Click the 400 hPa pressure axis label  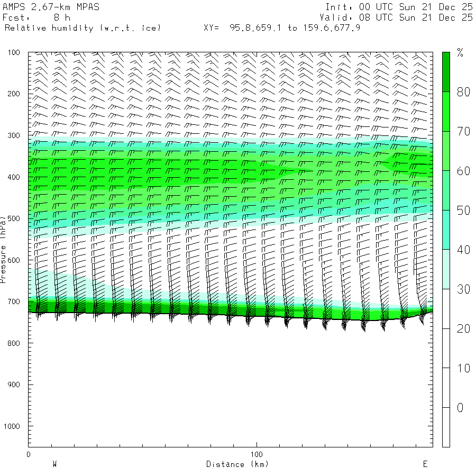click(x=14, y=177)
